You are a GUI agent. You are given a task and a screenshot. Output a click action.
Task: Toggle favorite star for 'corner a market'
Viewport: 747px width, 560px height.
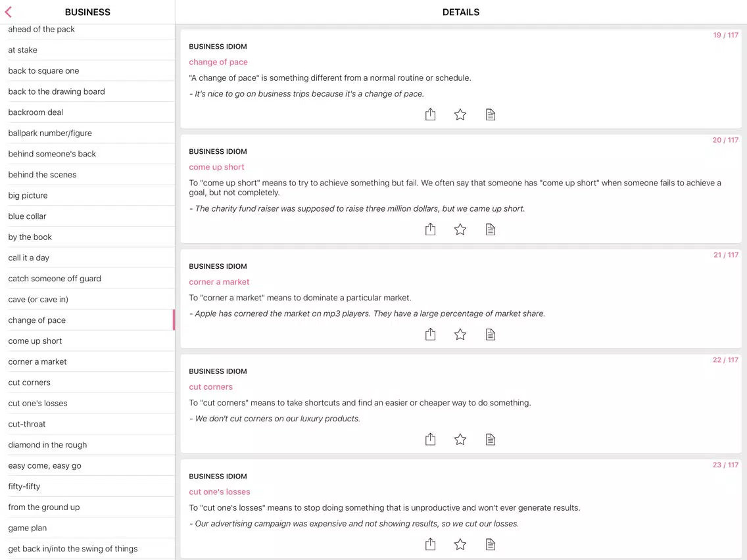pos(460,335)
